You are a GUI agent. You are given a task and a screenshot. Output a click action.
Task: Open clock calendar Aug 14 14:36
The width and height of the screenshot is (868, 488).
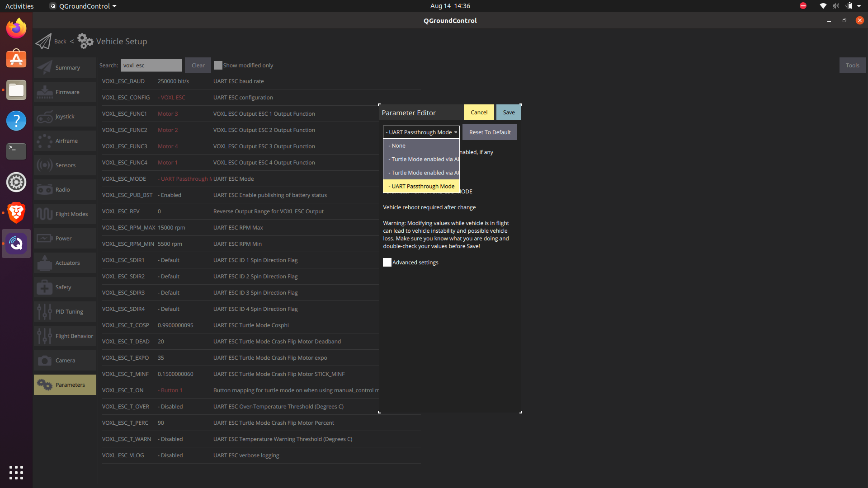(x=450, y=6)
